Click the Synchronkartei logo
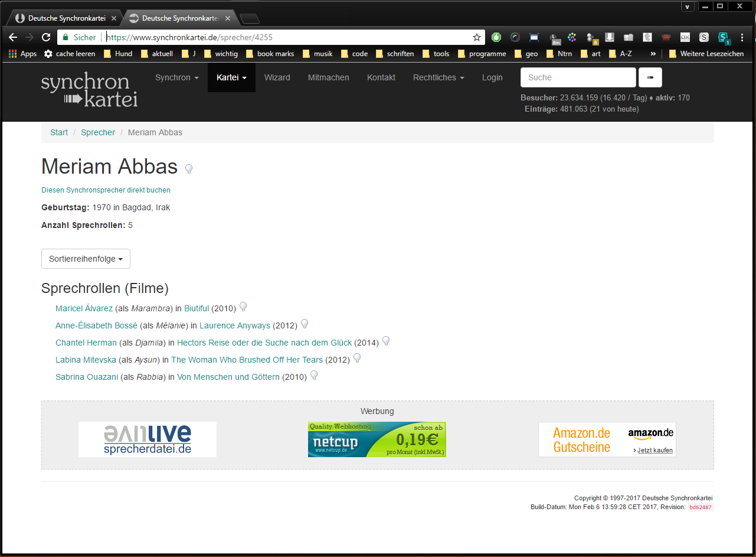The width and height of the screenshot is (756, 557). point(89,90)
